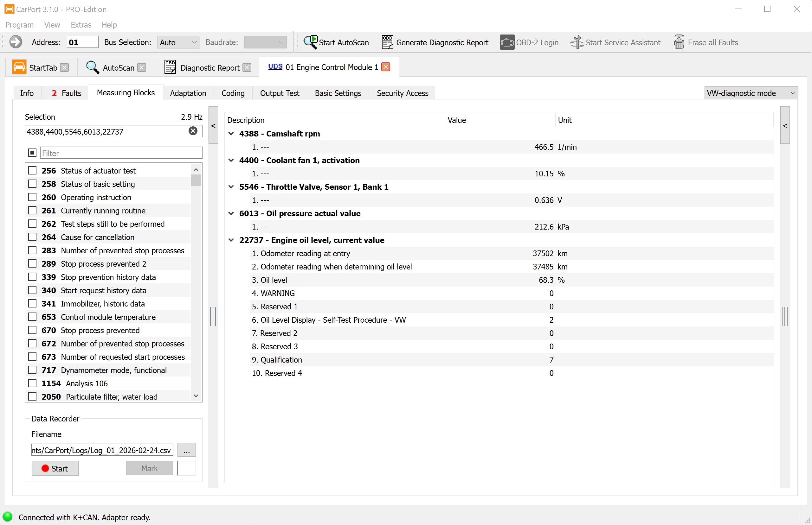Collapse the 22737 Engine oil level group
The width and height of the screenshot is (812, 525).
(x=231, y=240)
